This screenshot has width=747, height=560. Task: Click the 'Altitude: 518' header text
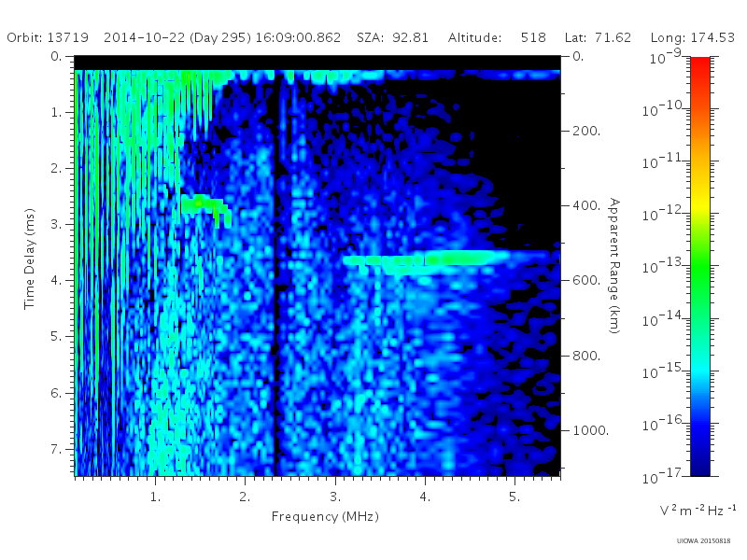tap(497, 37)
